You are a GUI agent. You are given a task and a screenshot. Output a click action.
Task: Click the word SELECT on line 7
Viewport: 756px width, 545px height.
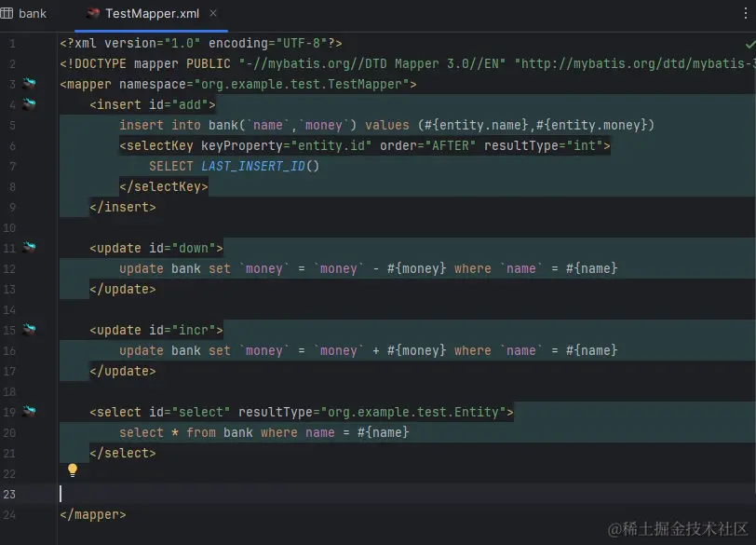[x=171, y=167]
